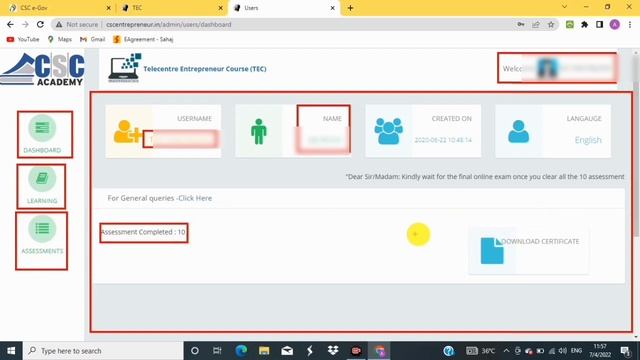The height and width of the screenshot is (360, 640).
Task: Click the volume speaker tray icon
Action: 562,351
